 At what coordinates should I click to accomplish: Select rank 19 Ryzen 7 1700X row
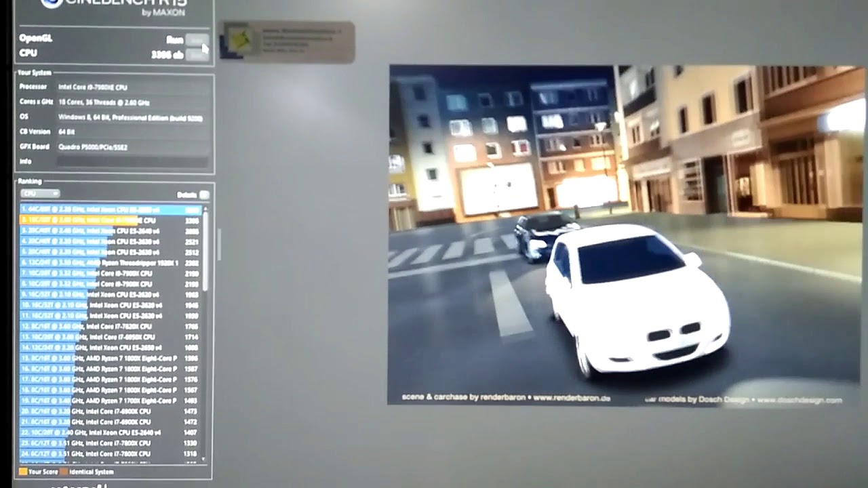[x=111, y=401]
